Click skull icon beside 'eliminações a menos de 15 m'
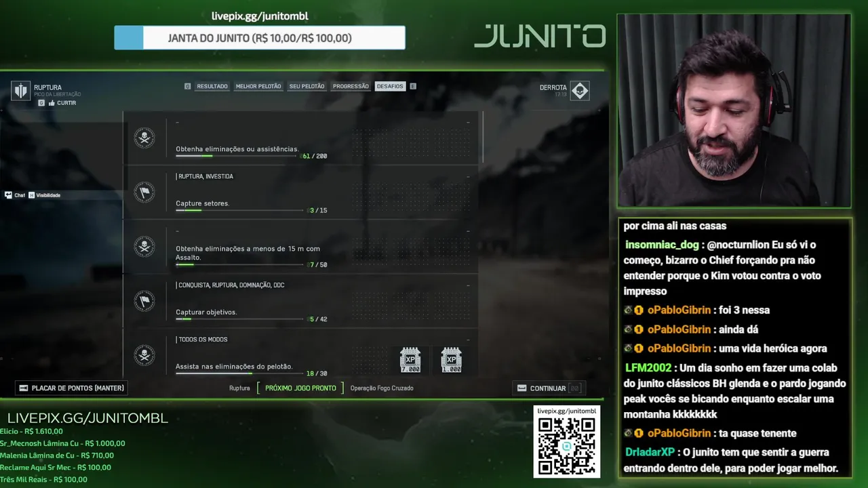868x488 pixels. pyautogui.click(x=144, y=247)
